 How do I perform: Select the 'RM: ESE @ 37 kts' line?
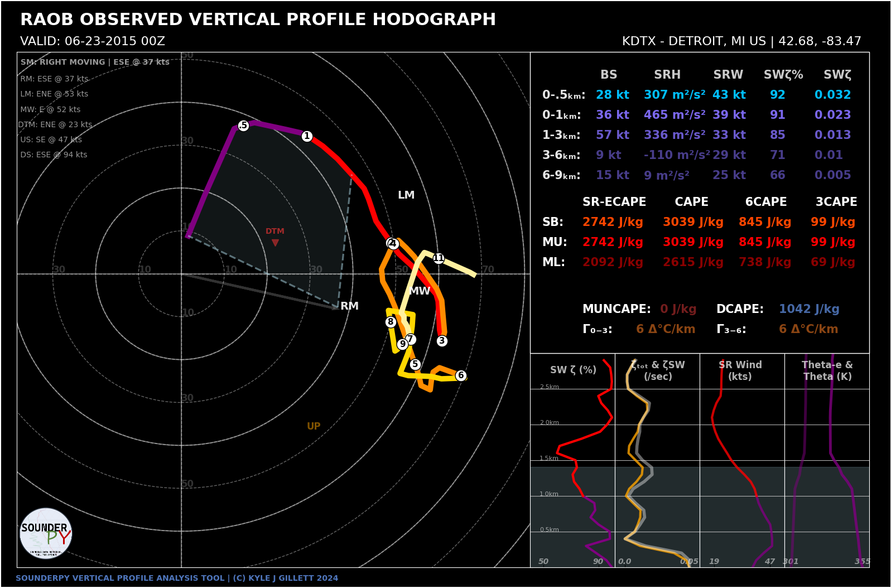54,79
